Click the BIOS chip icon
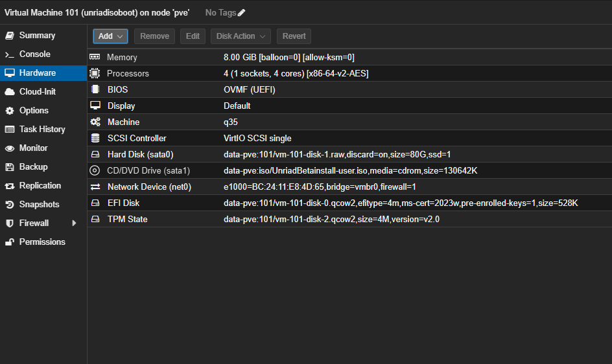Image resolution: width=612 pixels, height=364 pixels. (x=95, y=89)
